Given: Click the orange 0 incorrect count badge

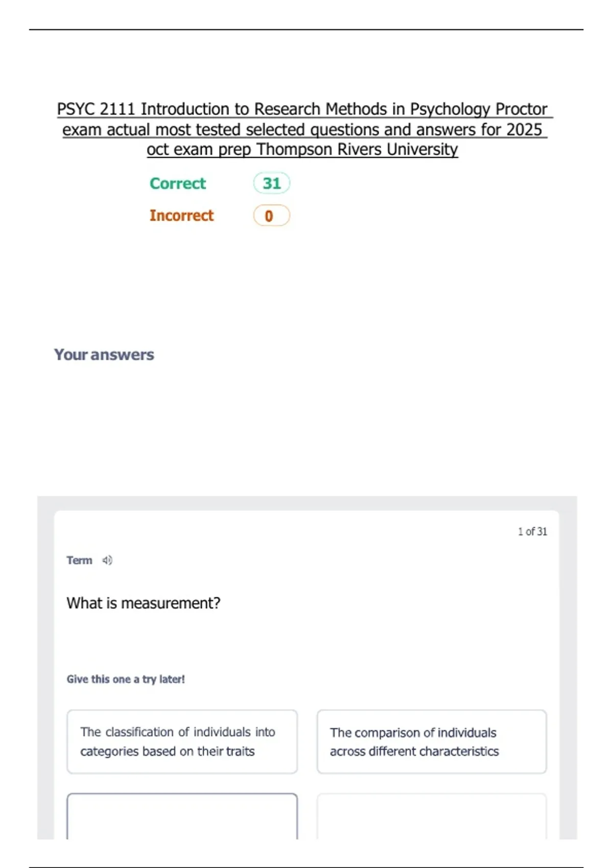Looking at the screenshot, I should pos(272,215).
